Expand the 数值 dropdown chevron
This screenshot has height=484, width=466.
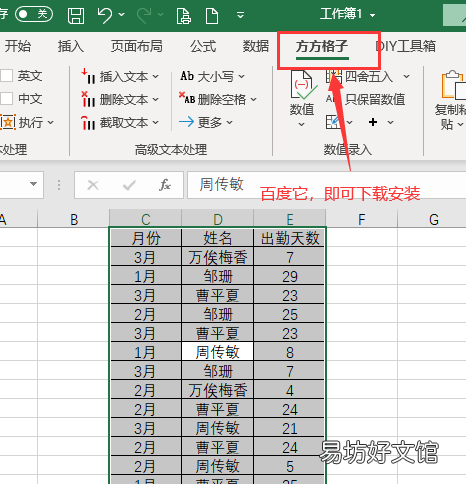(301, 125)
